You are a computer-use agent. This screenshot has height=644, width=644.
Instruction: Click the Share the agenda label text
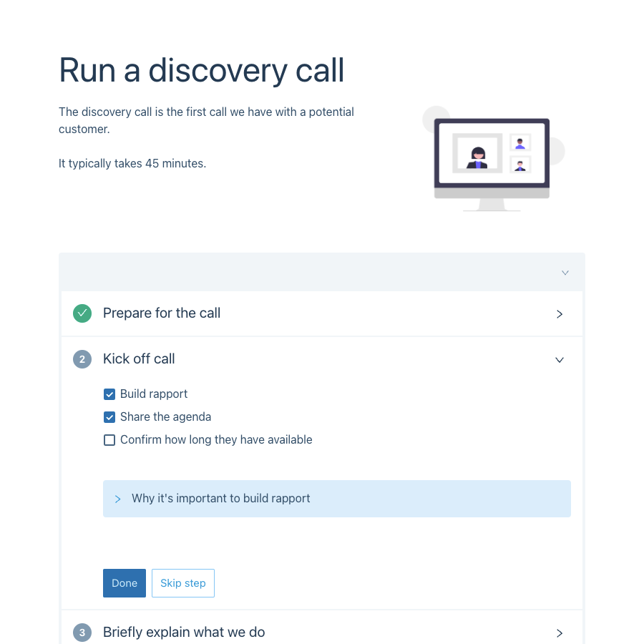165,417
